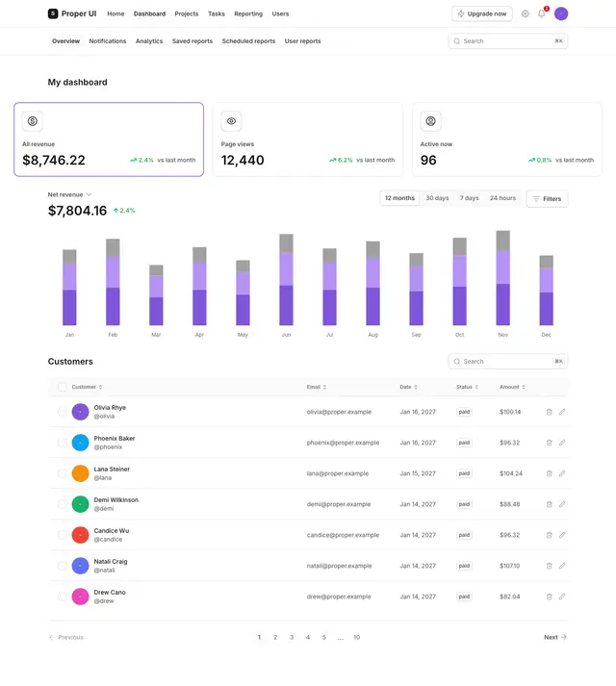Sort by Customer column
Viewport: 616px width, 686px height.
tap(87, 387)
